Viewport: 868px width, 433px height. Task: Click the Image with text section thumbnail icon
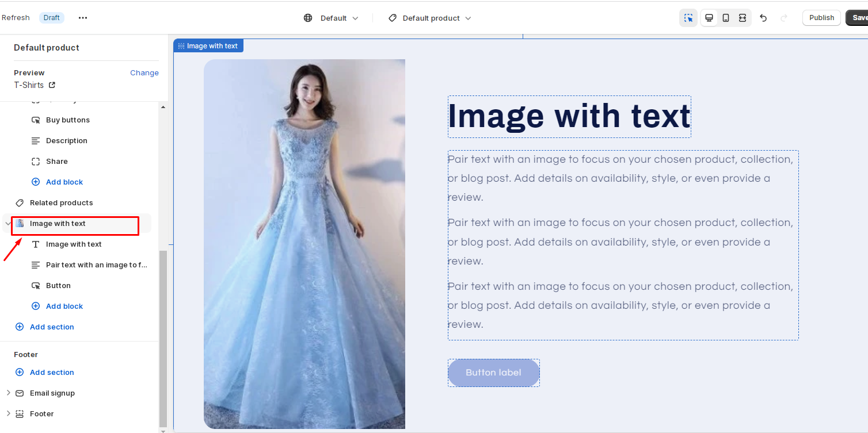(x=20, y=224)
